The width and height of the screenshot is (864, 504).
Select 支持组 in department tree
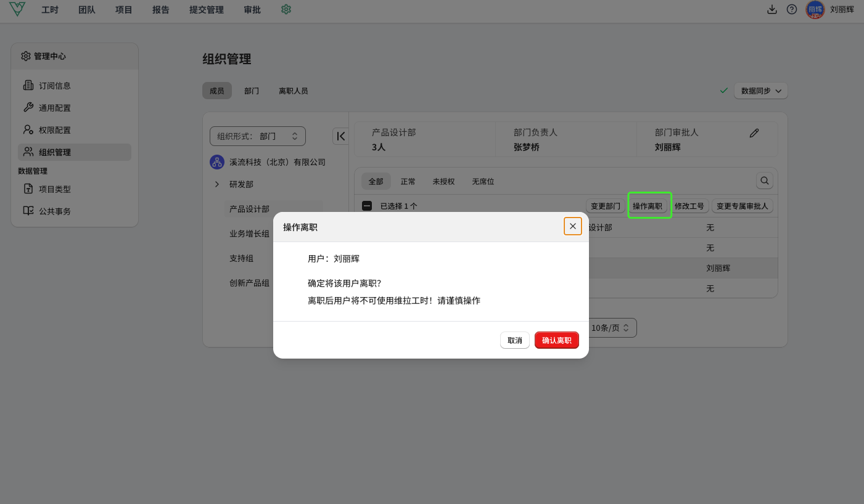242,258
